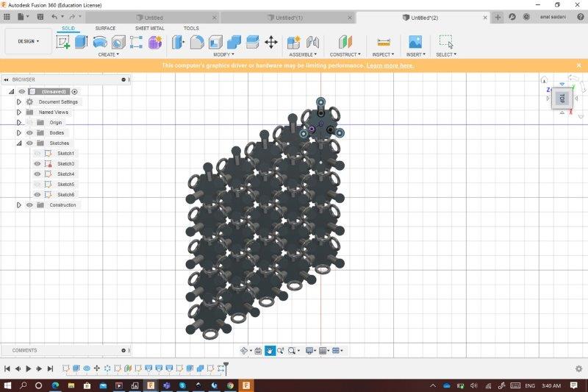Switch to the first Untitled document tab
This screenshot has width=588, height=392.
pos(153,18)
